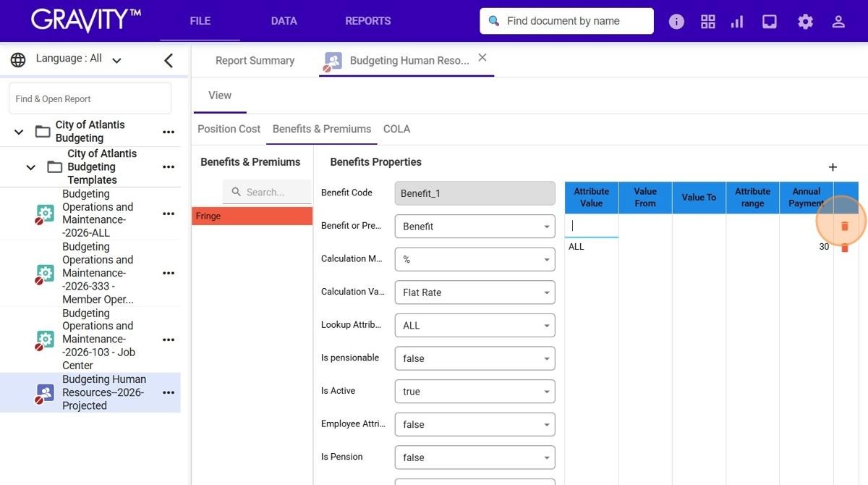Screen dimensions: 868x485
Task: Open more options for Budgeting Templates folder
Action: coord(169,166)
